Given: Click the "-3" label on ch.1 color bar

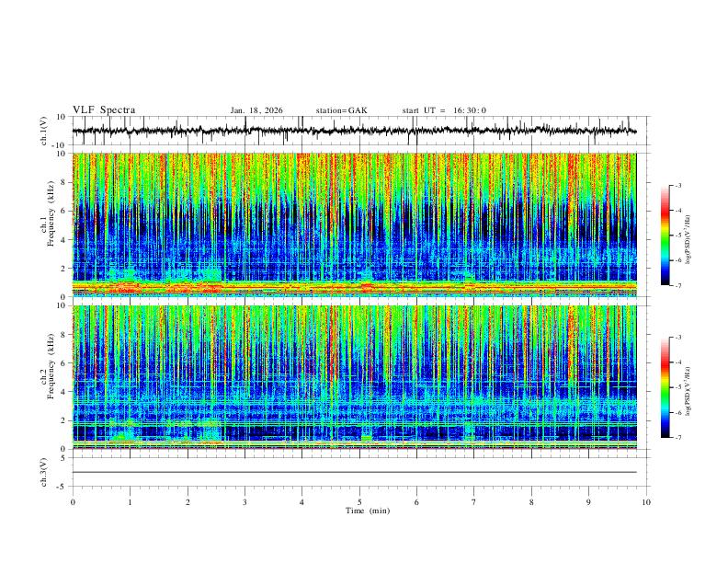Looking at the screenshot, I should pyautogui.click(x=677, y=185).
